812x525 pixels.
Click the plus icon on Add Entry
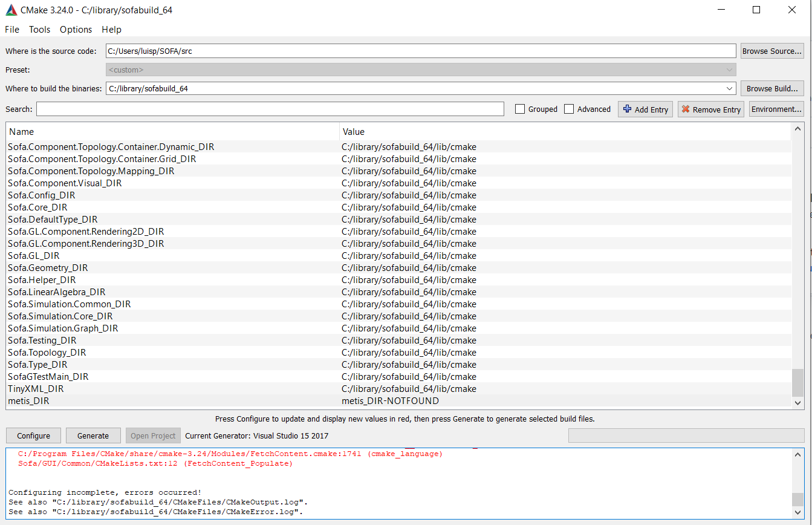(x=627, y=109)
